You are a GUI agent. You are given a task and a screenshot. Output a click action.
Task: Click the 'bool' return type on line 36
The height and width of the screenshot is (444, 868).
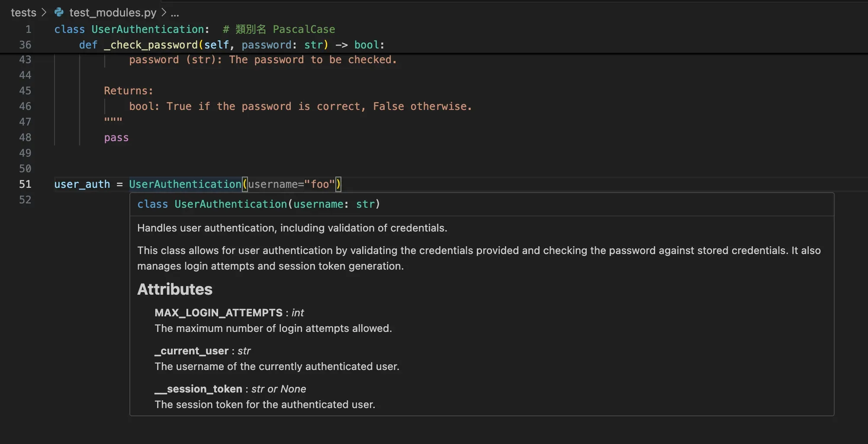pos(366,45)
